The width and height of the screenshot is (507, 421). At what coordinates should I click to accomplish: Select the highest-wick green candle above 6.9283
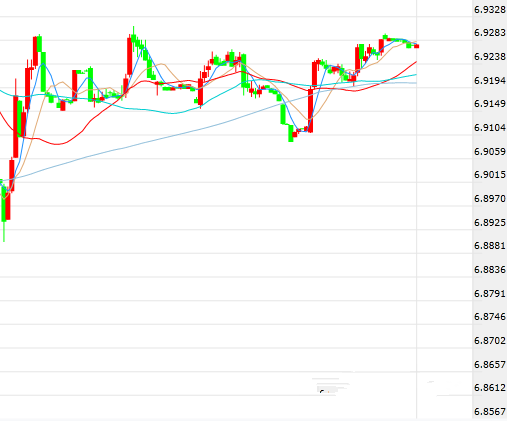[x=134, y=37]
